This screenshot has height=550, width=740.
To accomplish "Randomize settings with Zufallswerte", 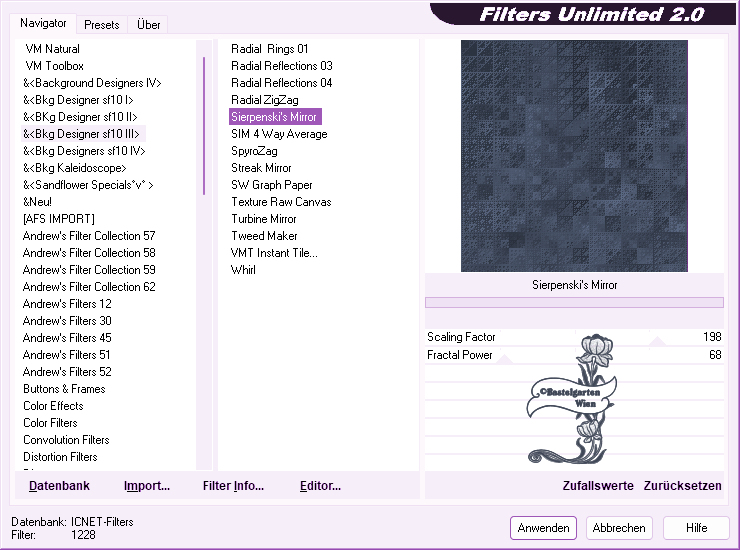I will (598, 485).
